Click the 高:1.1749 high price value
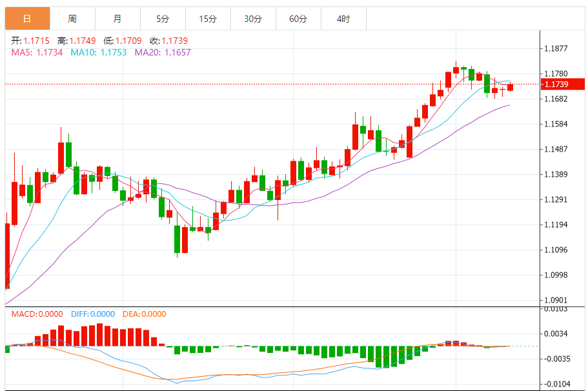 point(77,41)
